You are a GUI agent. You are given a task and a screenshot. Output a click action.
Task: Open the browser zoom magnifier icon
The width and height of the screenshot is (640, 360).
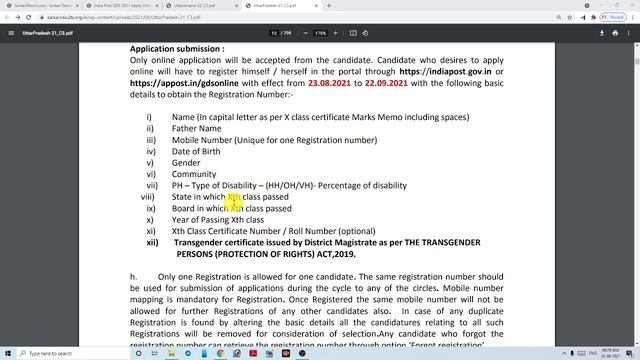[558, 18]
